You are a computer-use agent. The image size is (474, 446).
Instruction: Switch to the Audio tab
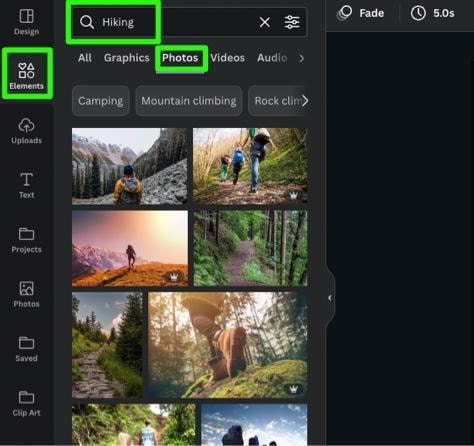click(272, 58)
